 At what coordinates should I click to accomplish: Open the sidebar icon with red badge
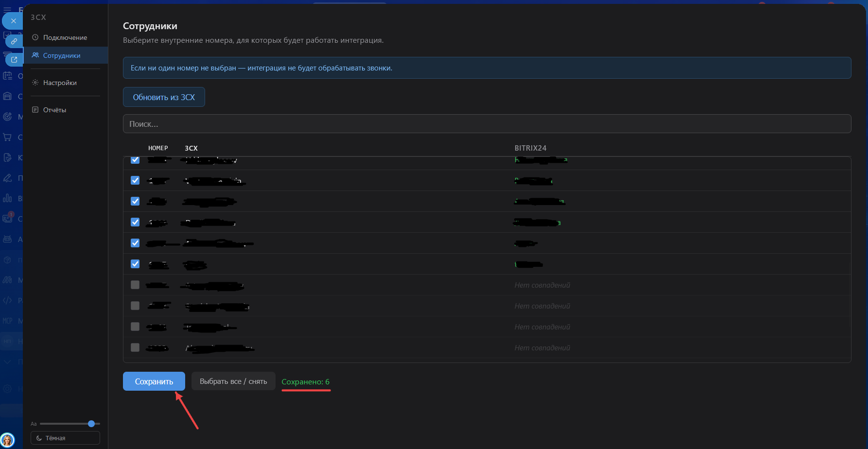click(x=7, y=219)
